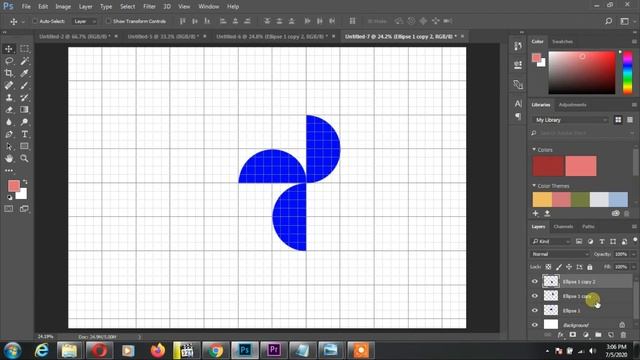Screen dimensions: 640x360
Task: Open the Fill value dropdown
Action: 633,267
